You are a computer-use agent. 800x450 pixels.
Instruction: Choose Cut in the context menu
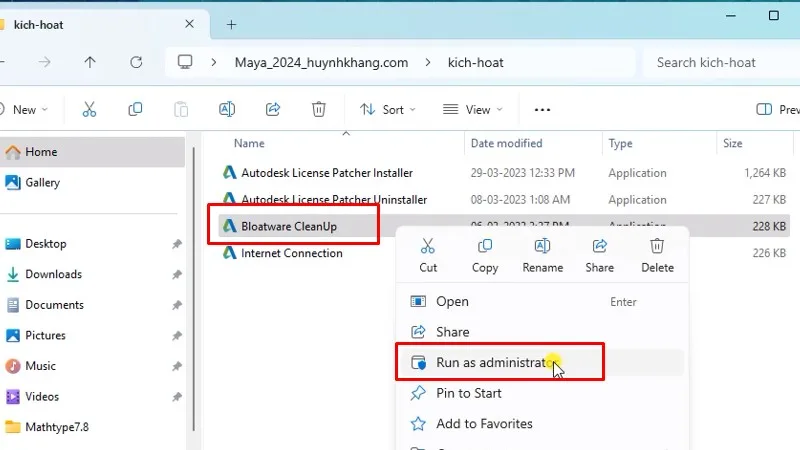[428, 256]
